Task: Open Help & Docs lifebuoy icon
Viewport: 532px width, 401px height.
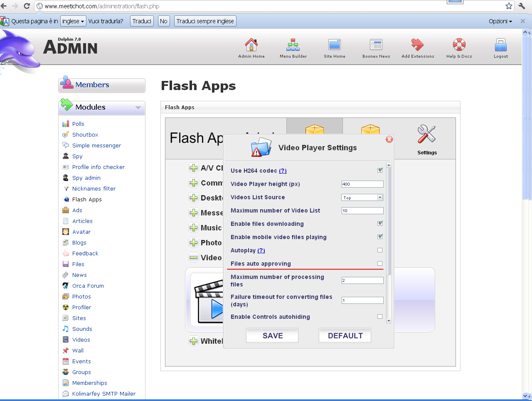Action: [459, 45]
